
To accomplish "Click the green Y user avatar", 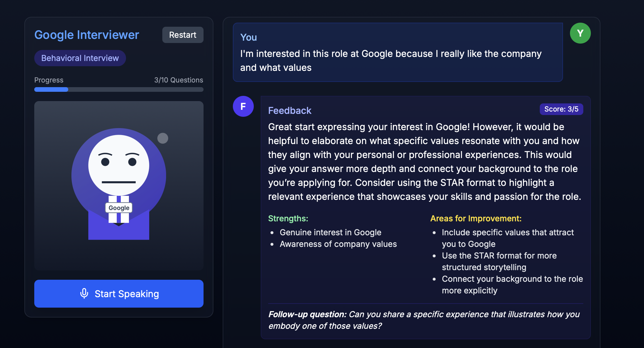I will click(x=580, y=33).
